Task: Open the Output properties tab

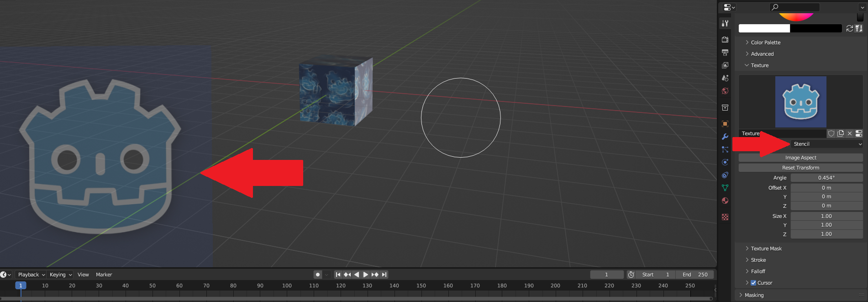Action: (725, 53)
